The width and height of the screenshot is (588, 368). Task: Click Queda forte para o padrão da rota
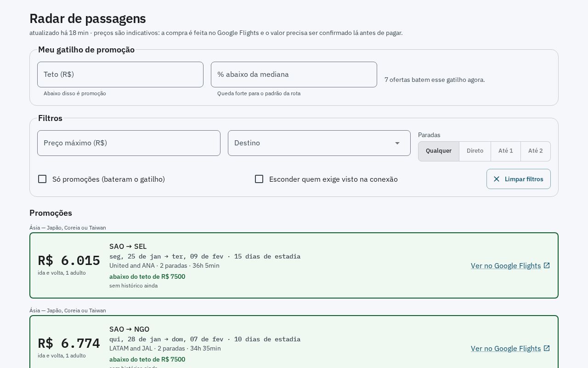(259, 93)
